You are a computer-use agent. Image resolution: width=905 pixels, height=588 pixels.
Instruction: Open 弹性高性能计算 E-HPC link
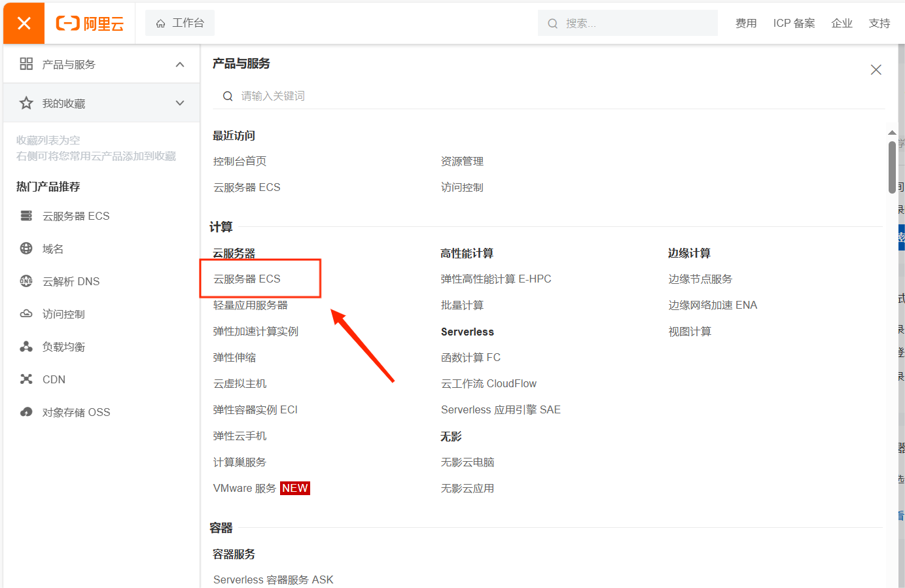point(496,279)
